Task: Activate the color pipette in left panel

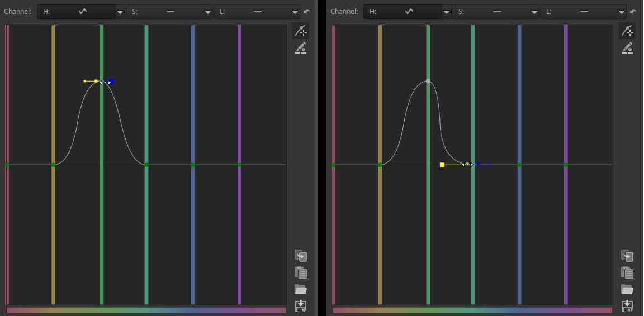Action: click(301, 48)
